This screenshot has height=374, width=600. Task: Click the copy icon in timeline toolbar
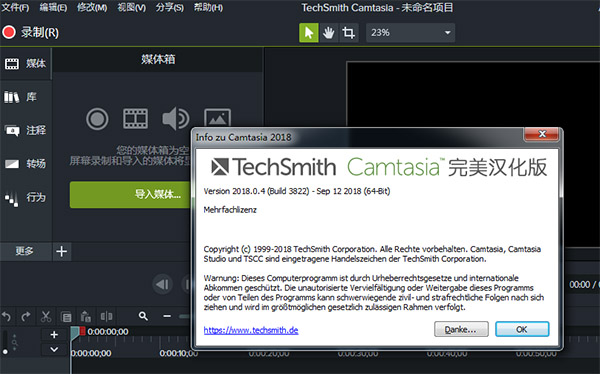pos(66,317)
